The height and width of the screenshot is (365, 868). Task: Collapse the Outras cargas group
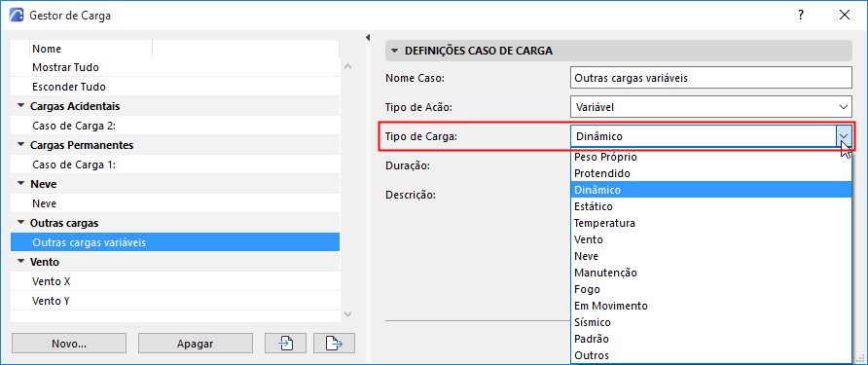click(21, 223)
